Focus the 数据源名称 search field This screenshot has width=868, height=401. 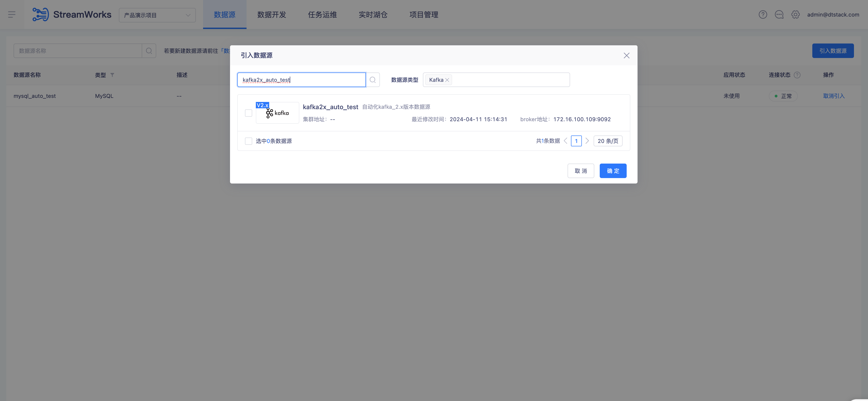pos(78,51)
